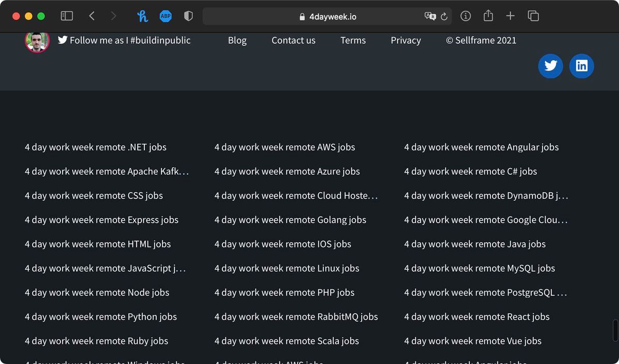Image resolution: width=619 pixels, height=364 pixels.
Task: Click the Twitter round icon button
Action: coord(550,66)
